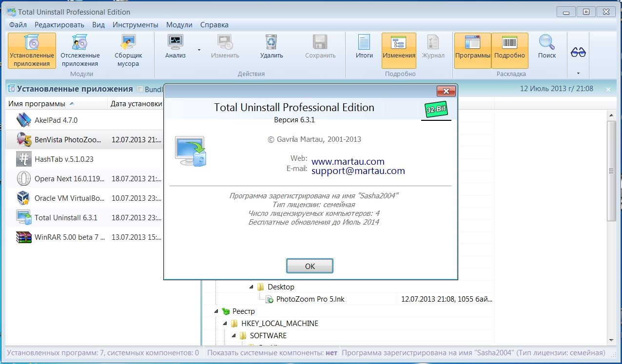Image resolution: width=622 pixels, height=364 pixels.
Task: Toggle the Changes (Изменения) view button
Action: (x=399, y=50)
